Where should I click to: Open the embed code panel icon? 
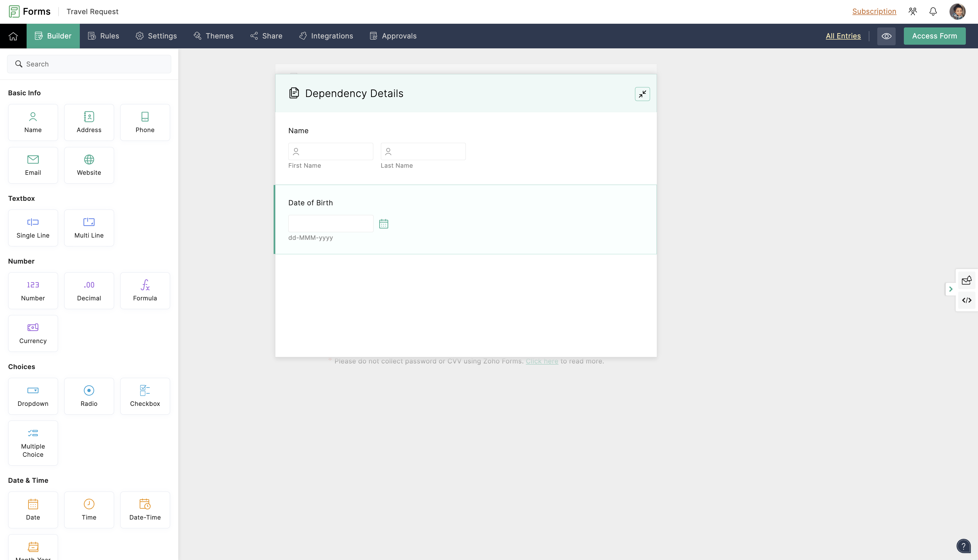[x=966, y=300]
